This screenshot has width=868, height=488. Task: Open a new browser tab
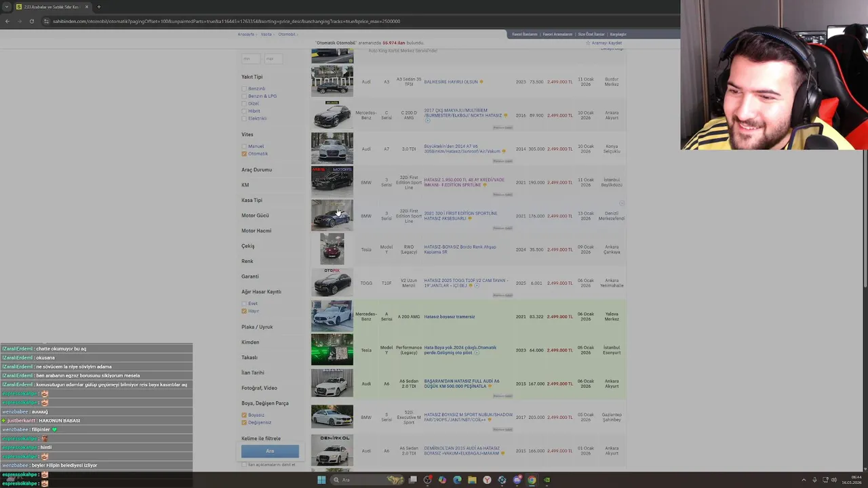click(x=98, y=7)
